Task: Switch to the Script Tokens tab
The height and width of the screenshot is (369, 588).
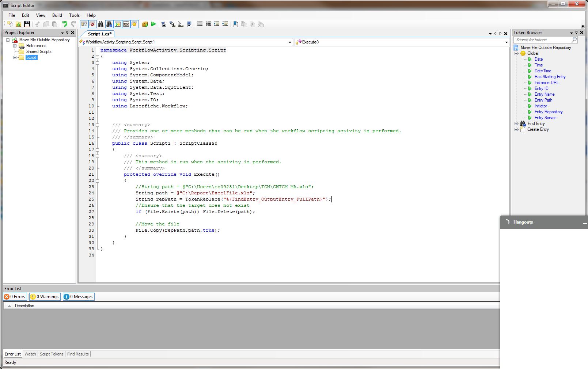Action: (52, 354)
